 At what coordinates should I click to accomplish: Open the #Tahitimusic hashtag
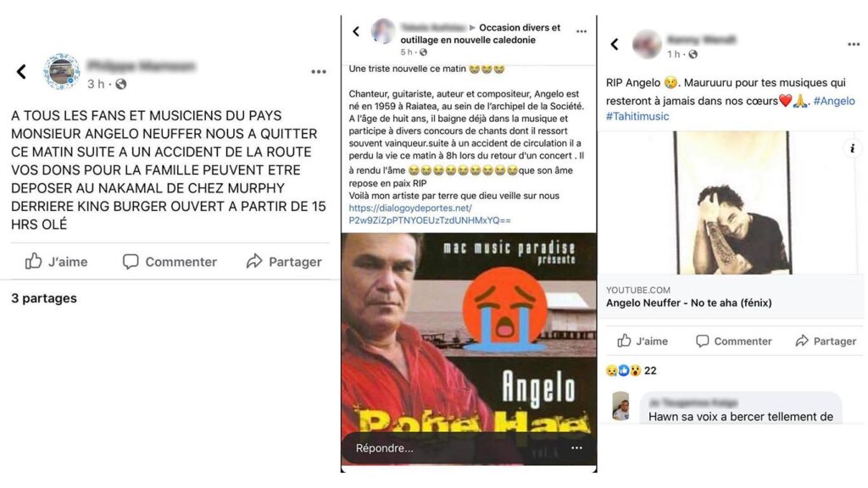(637, 116)
